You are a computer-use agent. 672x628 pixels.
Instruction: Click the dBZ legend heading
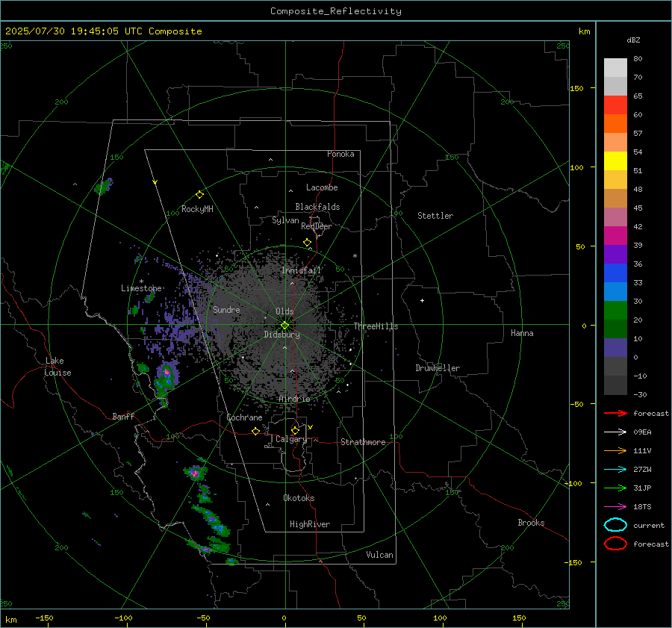[x=633, y=40]
